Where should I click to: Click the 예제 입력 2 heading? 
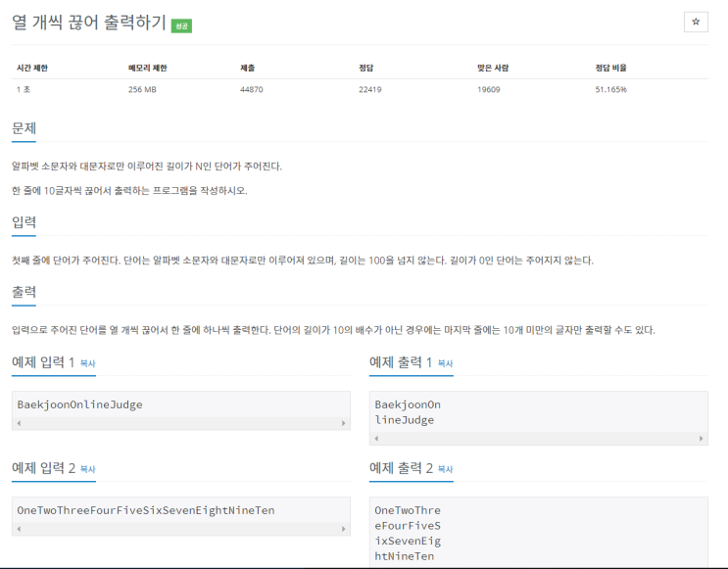point(43,468)
